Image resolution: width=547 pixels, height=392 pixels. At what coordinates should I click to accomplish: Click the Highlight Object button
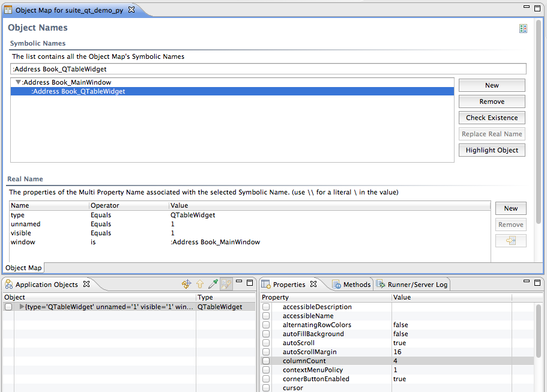[492, 150]
